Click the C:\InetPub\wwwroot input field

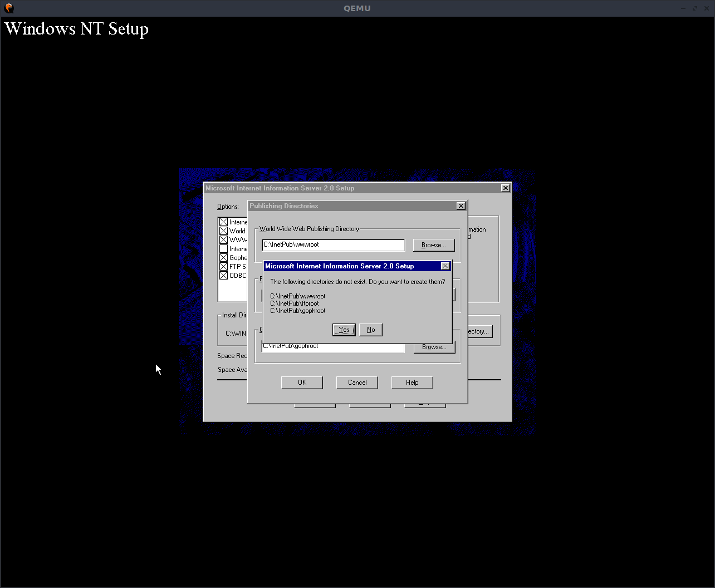click(x=333, y=245)
